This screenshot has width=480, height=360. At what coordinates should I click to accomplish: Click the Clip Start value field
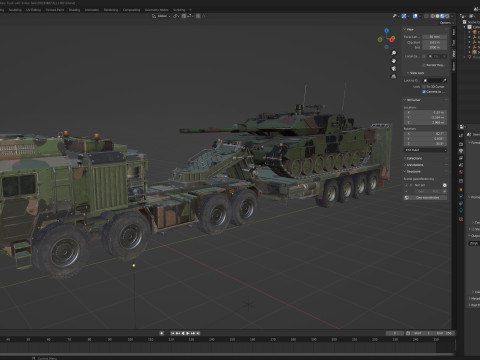[435, 43]
